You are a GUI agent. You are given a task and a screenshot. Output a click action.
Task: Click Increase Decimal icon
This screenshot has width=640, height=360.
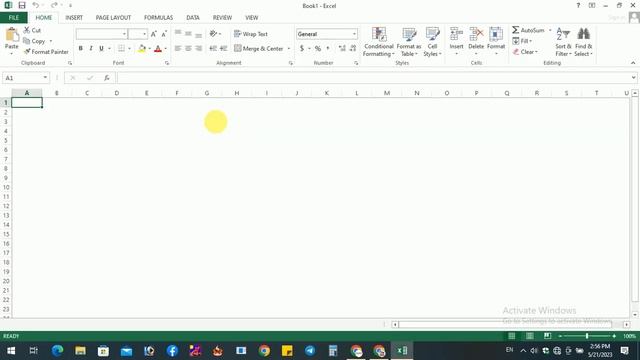(x=342, y=49)
